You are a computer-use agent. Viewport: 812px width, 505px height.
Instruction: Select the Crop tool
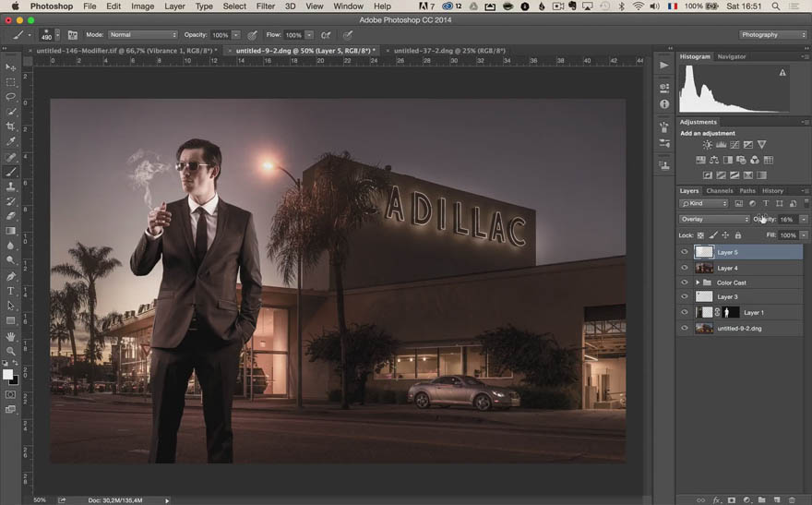coord(10,126)
